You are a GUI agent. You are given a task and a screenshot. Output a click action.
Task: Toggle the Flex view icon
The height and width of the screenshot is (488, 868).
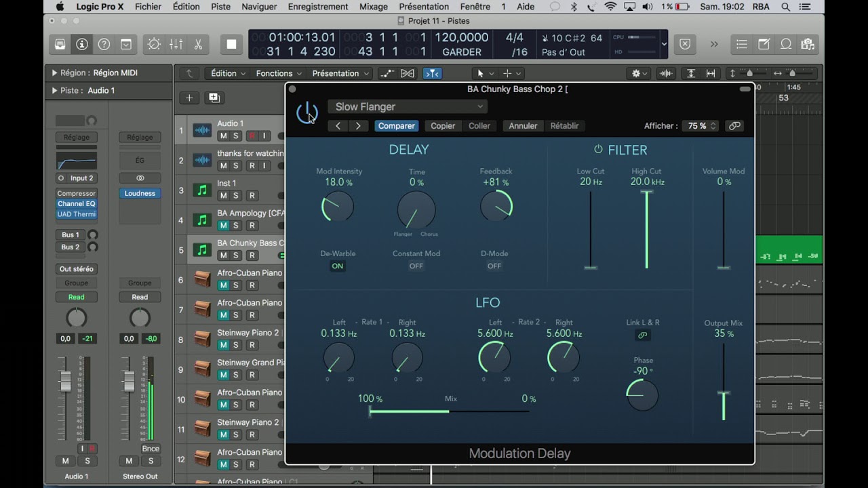(408, 73)
